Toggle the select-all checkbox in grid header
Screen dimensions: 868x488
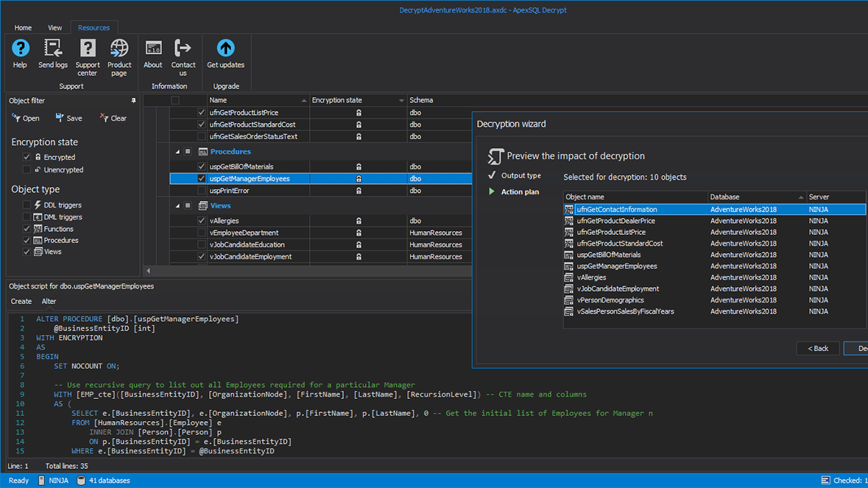(x=175, y=100)
